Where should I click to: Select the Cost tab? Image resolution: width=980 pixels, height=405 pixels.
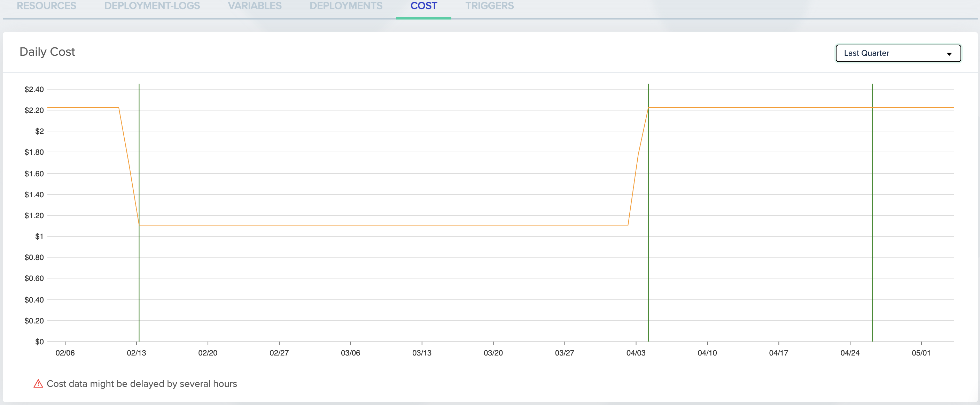[x=424, y=6]
